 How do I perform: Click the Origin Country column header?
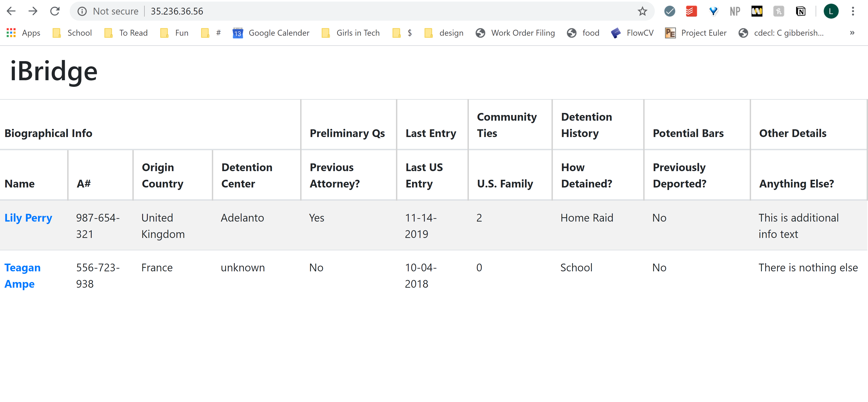(x=162, y=175)
